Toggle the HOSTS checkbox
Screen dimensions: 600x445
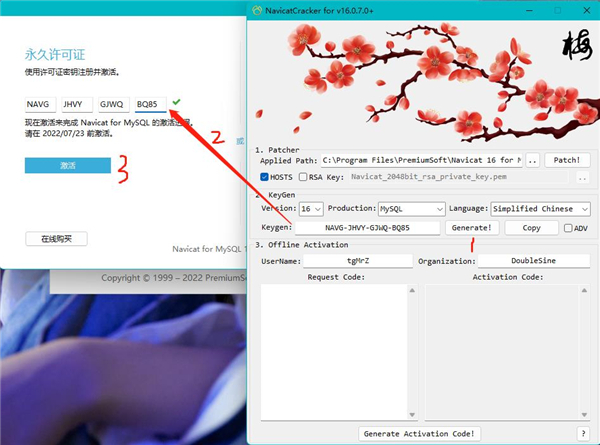(264, 177)
